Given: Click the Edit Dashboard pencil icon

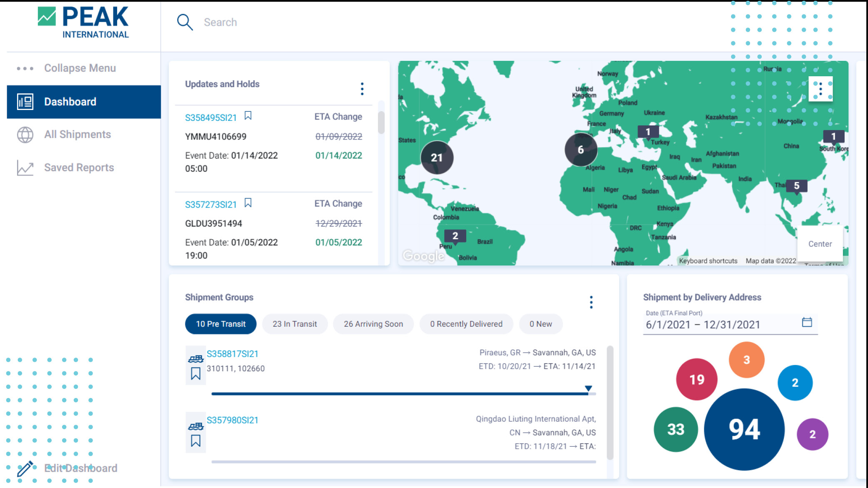Looking at the screenshot, I should 25,468.
